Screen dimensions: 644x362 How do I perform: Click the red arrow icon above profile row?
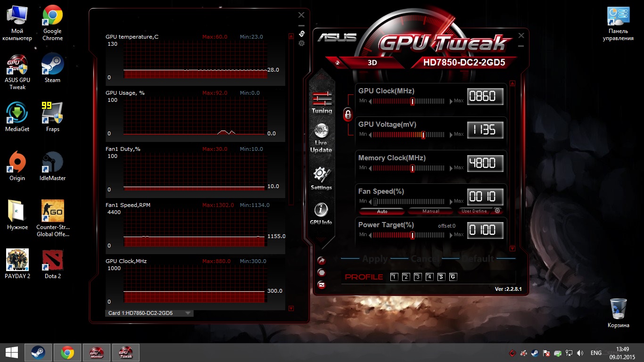pyautogui.click(x=321, y=260)
